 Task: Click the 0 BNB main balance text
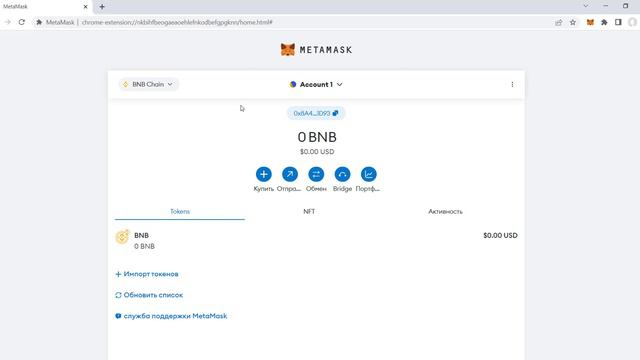point(317,137)
